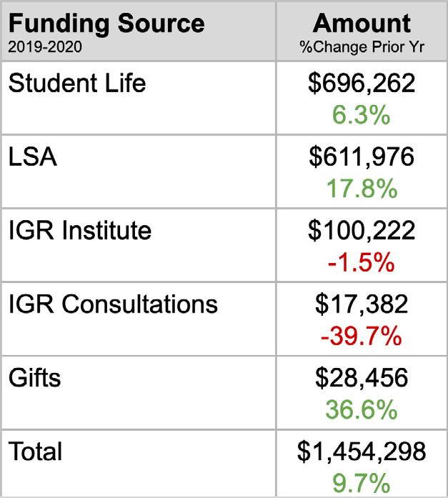Click the green 6.3% change value

pyautogui.click(x=362, y=114)
